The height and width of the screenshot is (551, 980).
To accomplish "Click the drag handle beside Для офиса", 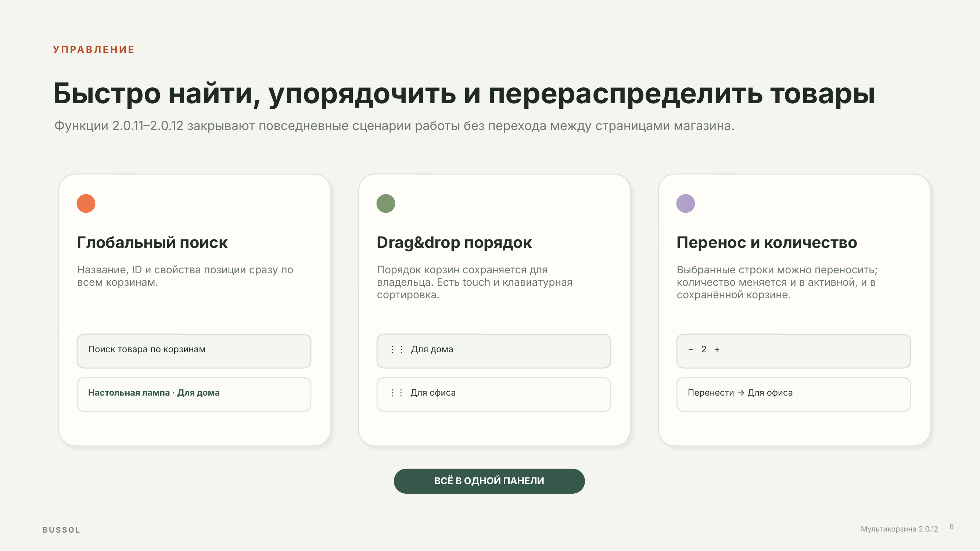I will [397, 393].
